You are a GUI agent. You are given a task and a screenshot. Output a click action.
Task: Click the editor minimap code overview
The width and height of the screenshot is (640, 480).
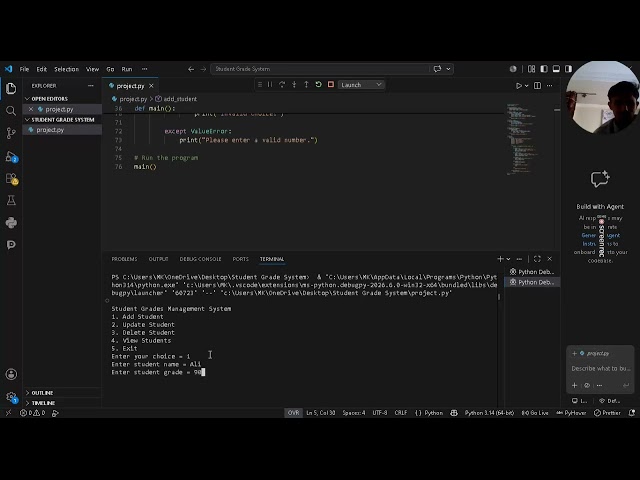(522, 139)
